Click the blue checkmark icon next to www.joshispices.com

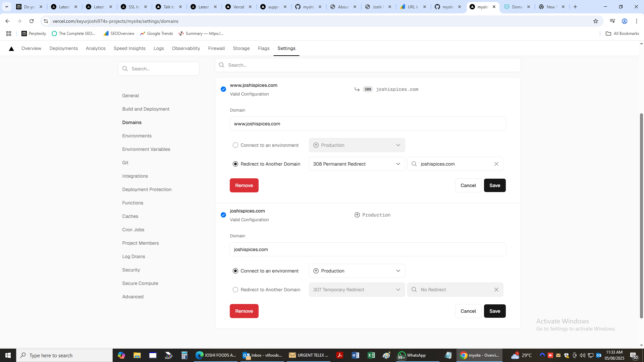(223, 89)
